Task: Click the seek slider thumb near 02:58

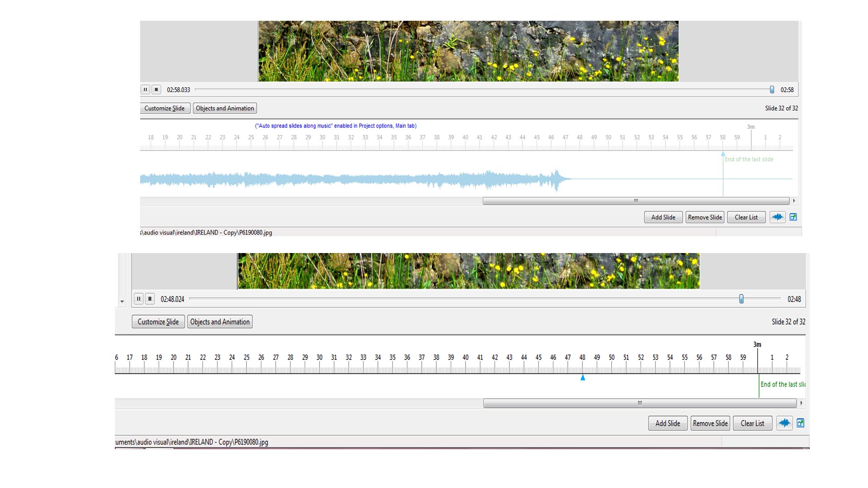Action: [772, 89]
